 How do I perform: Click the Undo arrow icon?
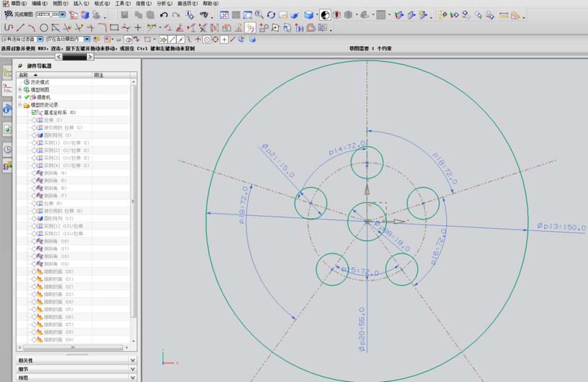tap(164, 14)
